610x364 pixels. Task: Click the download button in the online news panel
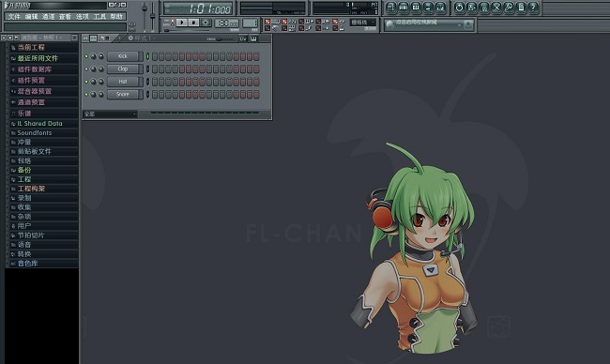click(x=468, y=25)
